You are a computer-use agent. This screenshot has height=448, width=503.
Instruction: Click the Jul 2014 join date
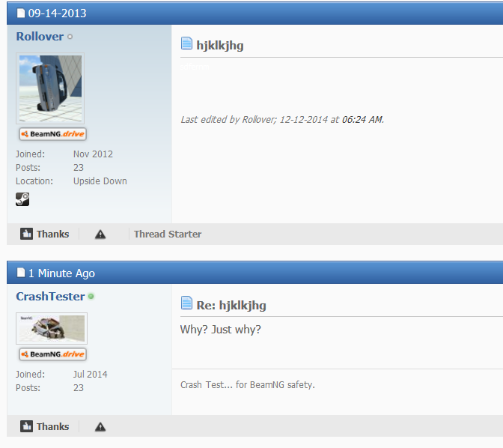[90, 374]
